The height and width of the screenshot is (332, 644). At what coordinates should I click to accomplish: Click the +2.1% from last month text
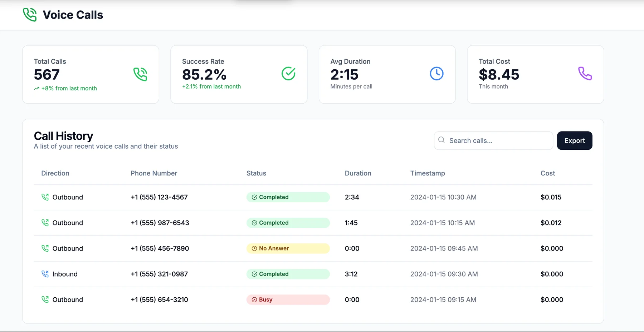(211, 86)
